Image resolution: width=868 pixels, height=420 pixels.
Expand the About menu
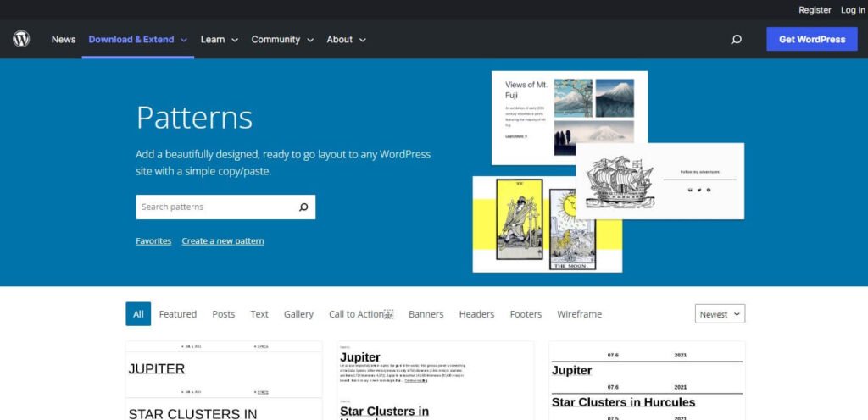(x=346, y=39)
